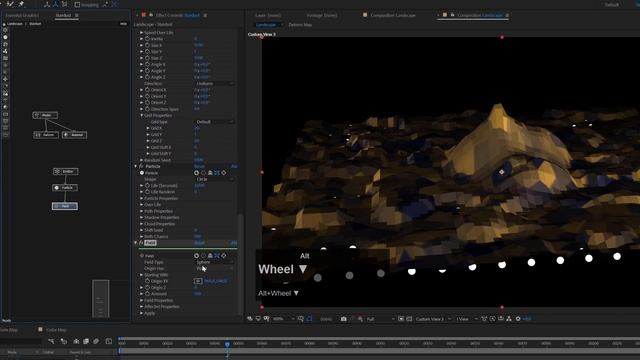Open the Field Type Sphere dropdown
Screen dimensions: 640x360
tap(215, 262)
